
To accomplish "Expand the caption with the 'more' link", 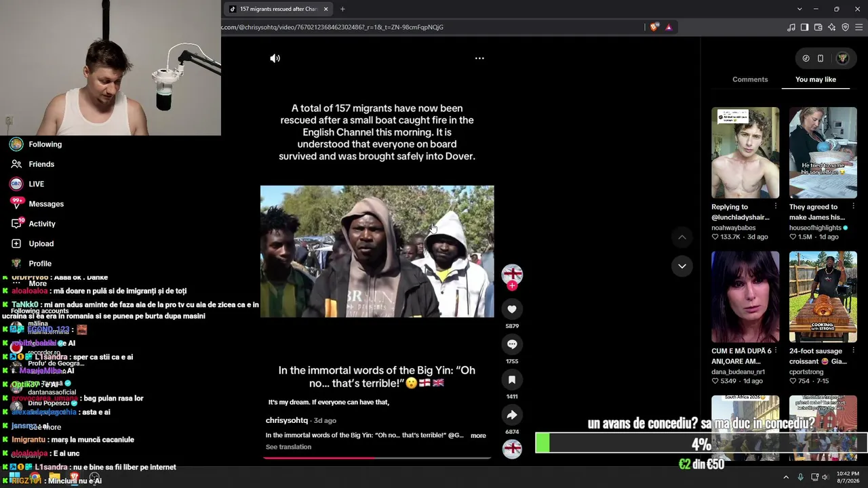I will (478, 436).
